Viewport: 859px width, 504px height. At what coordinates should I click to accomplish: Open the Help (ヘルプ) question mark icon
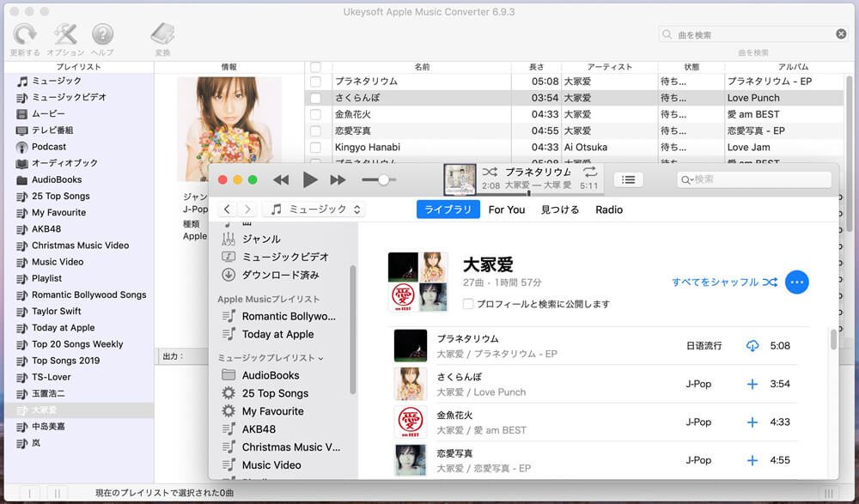(x=102, y=34)
